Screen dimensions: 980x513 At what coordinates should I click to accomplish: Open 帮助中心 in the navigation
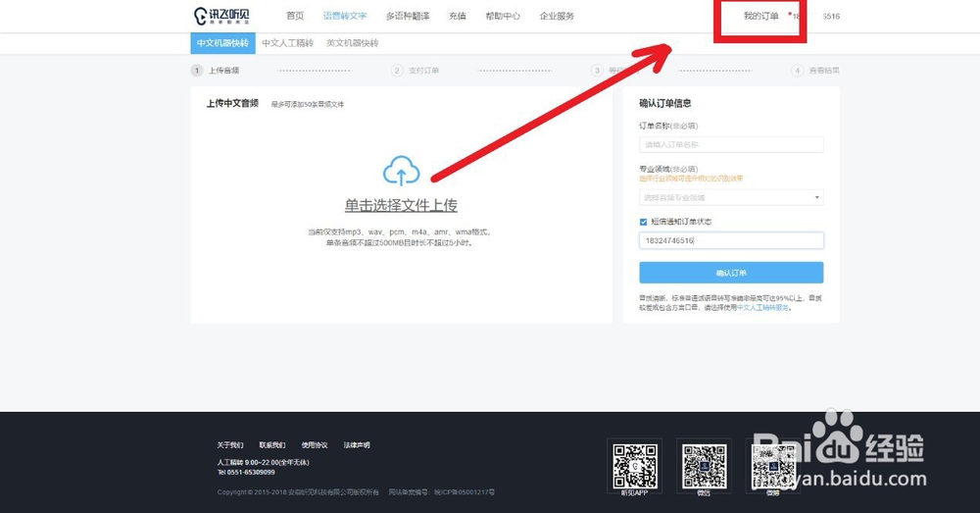[x=503, y=17]
